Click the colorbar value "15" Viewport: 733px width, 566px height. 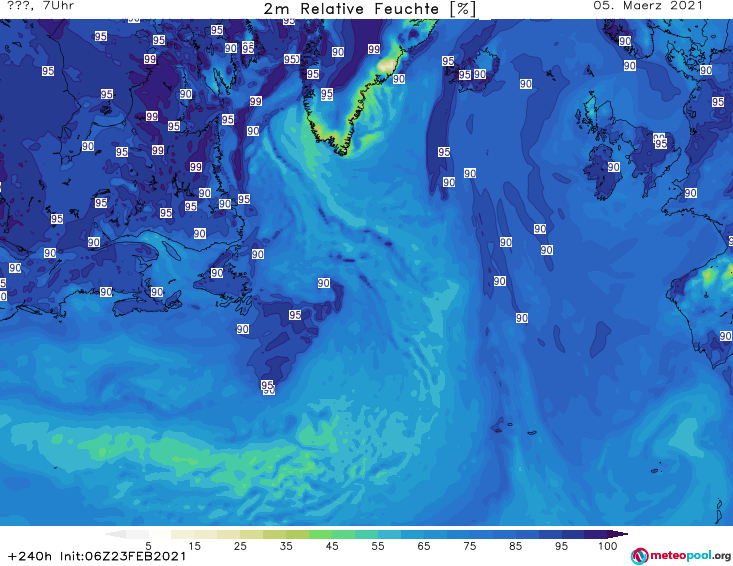(194, 546)
